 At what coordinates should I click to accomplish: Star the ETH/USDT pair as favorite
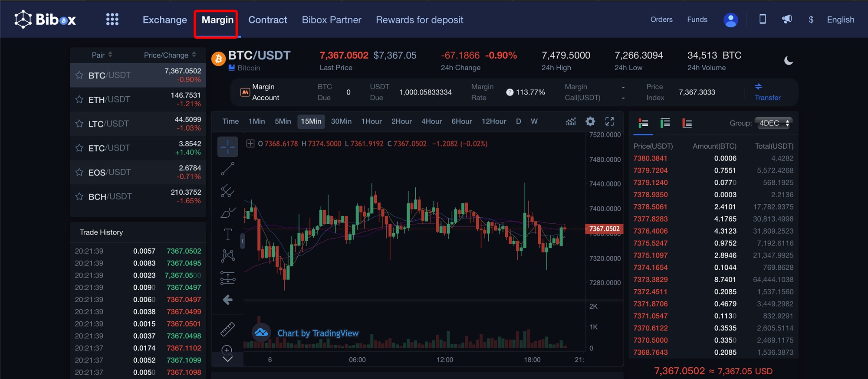pos(79,100)
